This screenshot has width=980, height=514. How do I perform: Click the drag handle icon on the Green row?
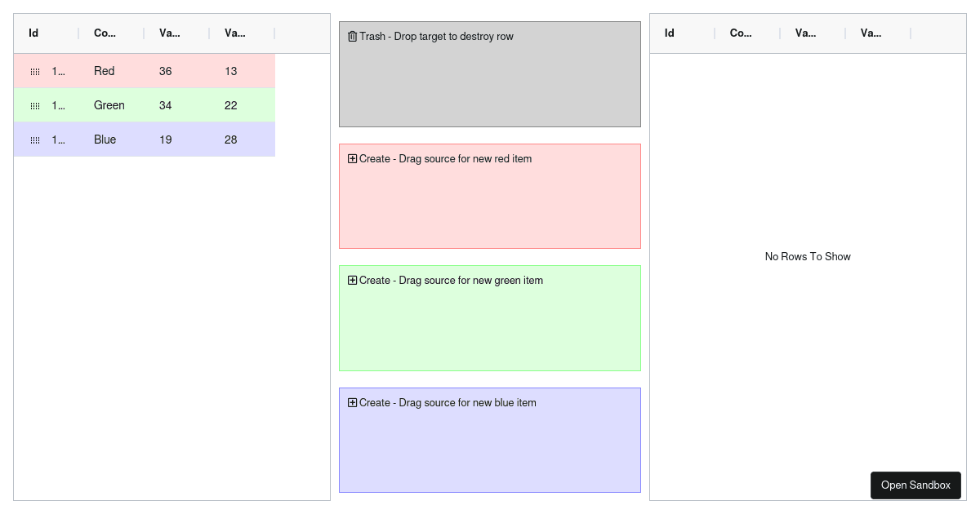click(35, 105)
